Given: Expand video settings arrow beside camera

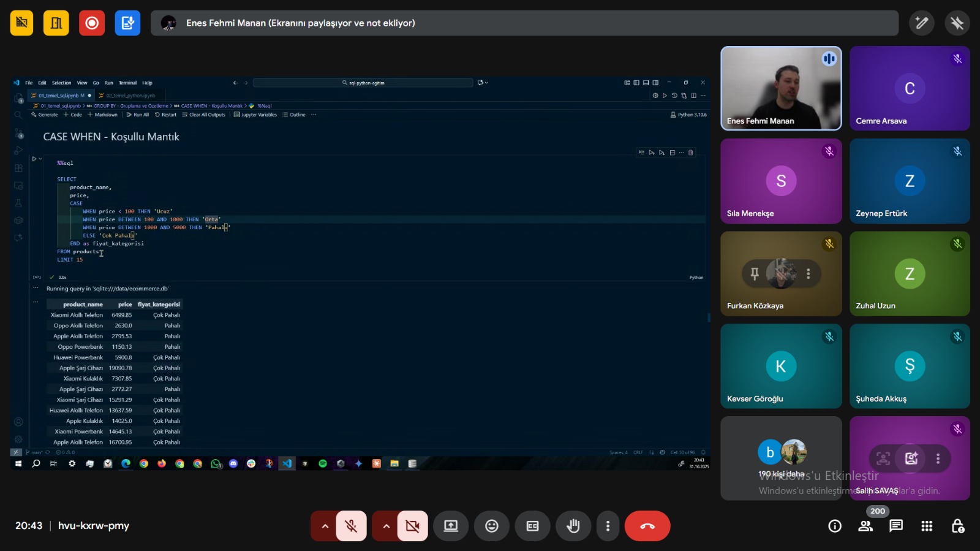Looking at the screenshot, I should pos(386,526).
